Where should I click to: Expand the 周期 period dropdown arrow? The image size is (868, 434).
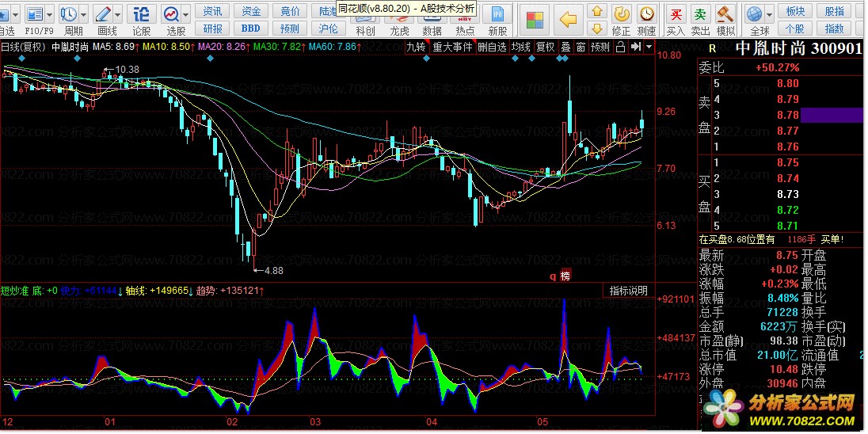pyautogui.click(x=84, y=14)
